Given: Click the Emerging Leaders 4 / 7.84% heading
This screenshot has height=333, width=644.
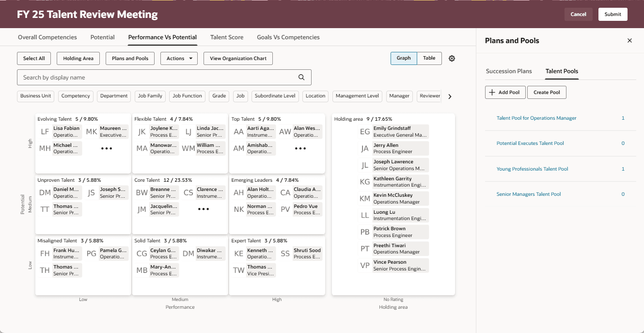Looking at the screenshot, I should (x=265, y=180).
